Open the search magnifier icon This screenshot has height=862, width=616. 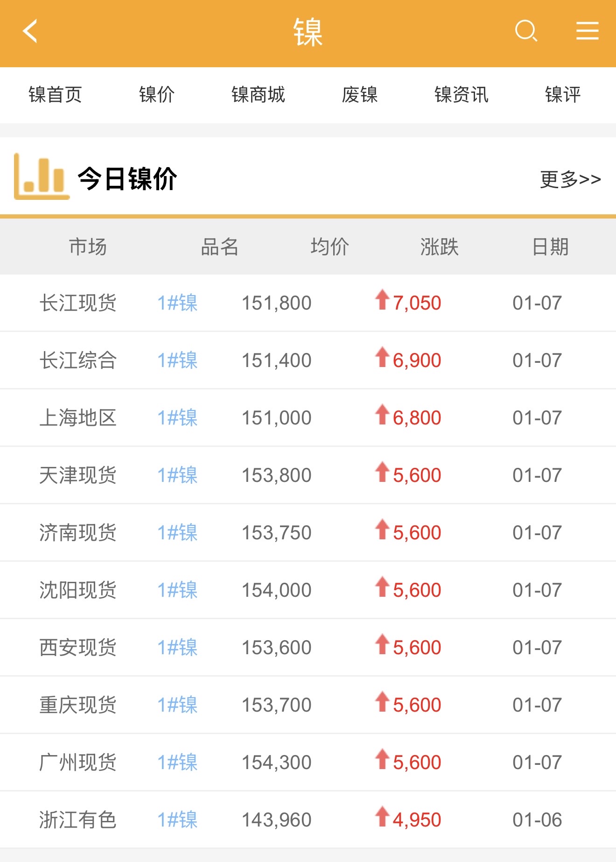tap(526, 31)
